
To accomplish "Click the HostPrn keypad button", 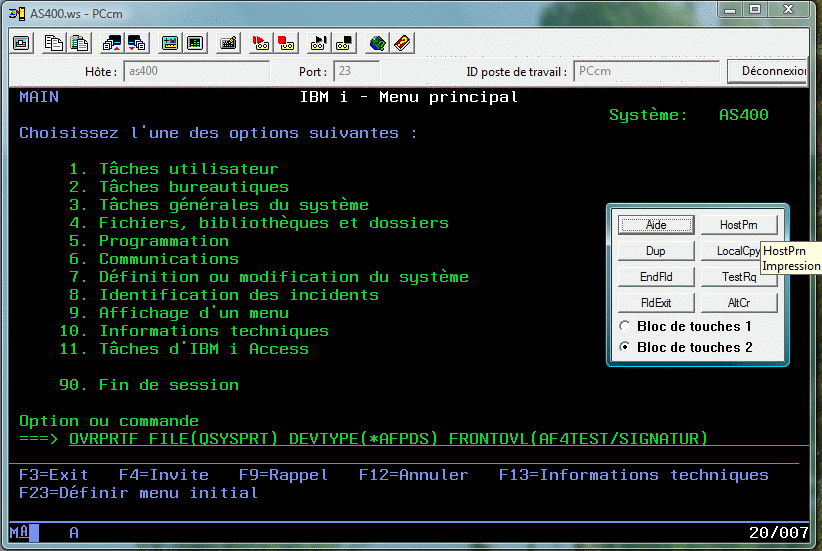I will [x=739, y=225].
